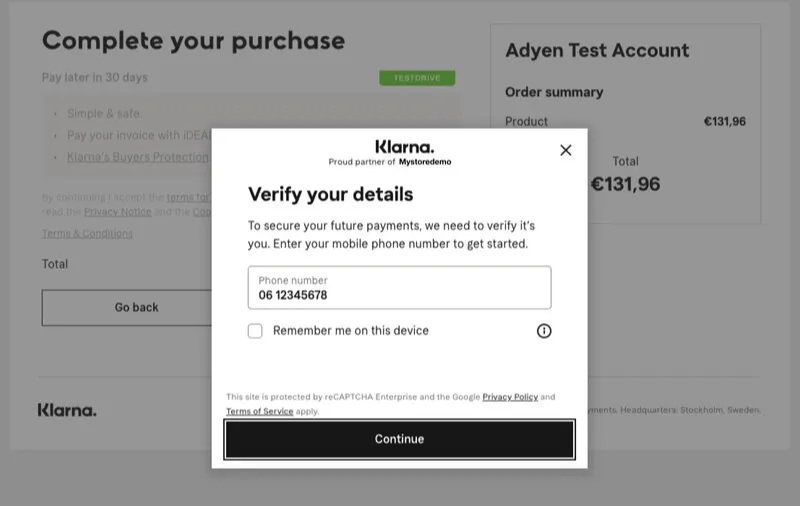The image size is (800, 506).
Task: Focus the Phone number input field
Action: (399, 287)
